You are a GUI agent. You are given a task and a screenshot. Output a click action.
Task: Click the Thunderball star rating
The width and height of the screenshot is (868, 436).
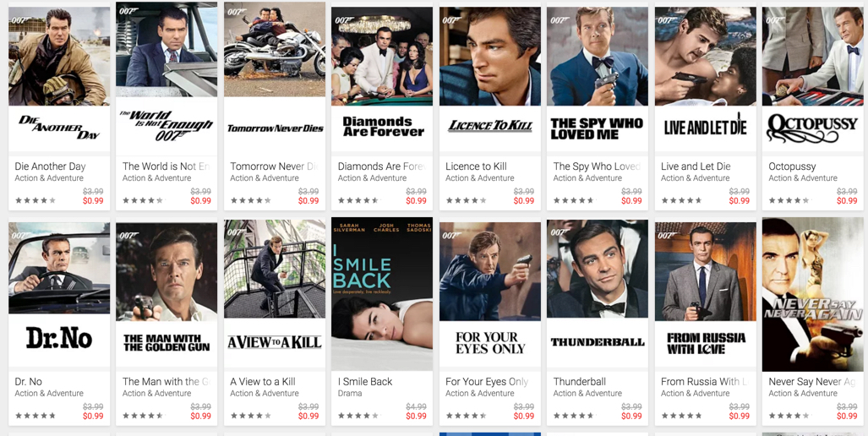pyautogui.click(x=574, y=416)
